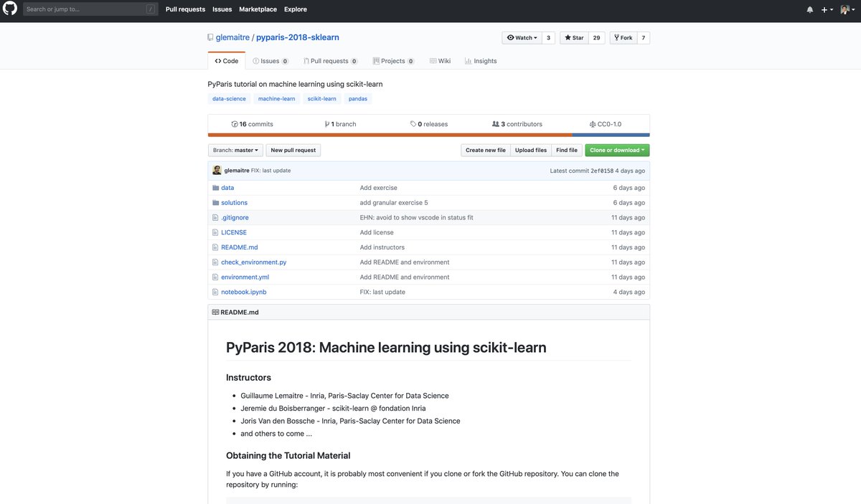Open Marketplace in top navigation
The height and width of the screenshot is (504, 861).
coord(258,9)
